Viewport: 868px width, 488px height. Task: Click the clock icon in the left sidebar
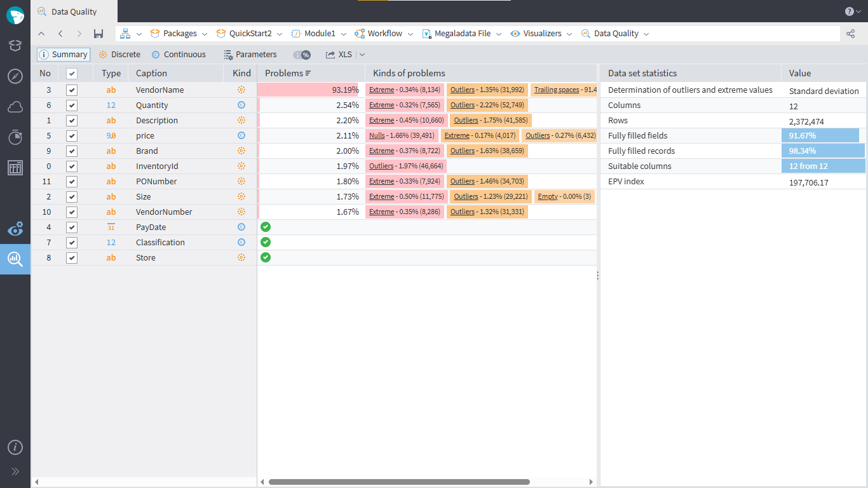tap(15, 137)
